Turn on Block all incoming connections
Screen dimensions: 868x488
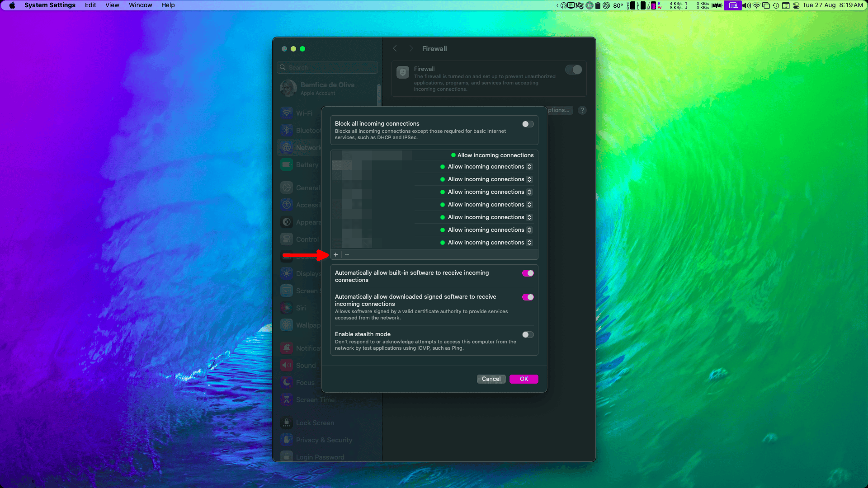pos(527,124)
